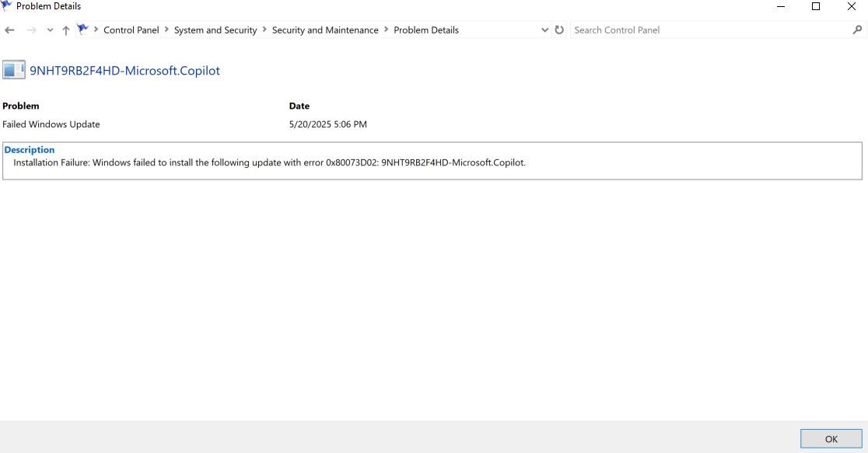Click the Back navigation arrow
This screenshot has height=453, width=868.
9,30
